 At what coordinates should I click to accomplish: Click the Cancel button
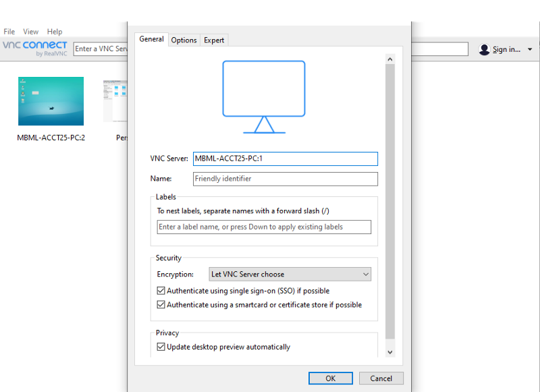[381, 379]
